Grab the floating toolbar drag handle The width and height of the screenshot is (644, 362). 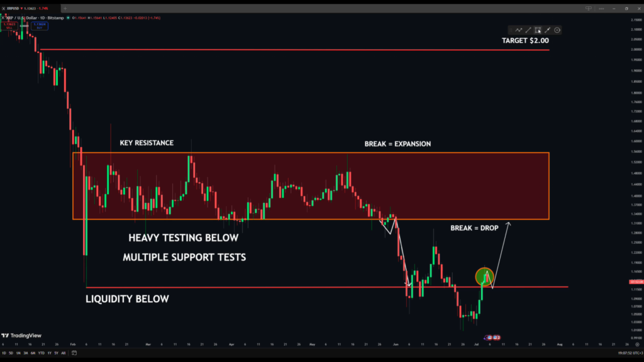(x=511, y=30)
